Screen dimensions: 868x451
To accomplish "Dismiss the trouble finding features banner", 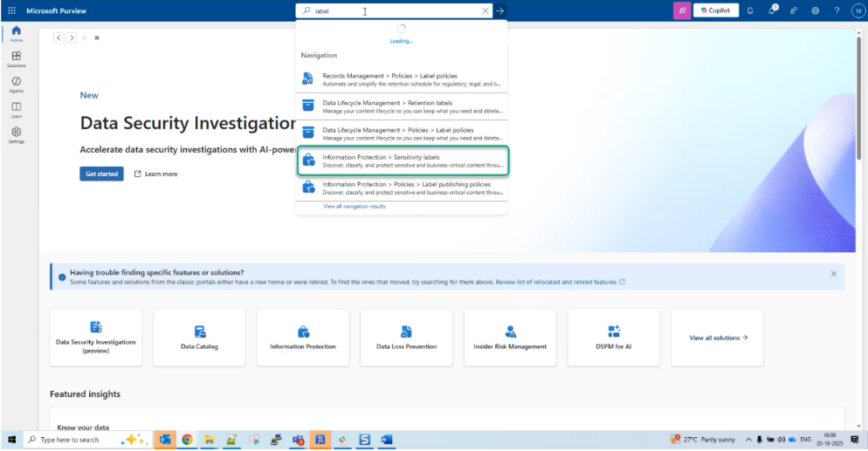I will click(x=833, y=274).
